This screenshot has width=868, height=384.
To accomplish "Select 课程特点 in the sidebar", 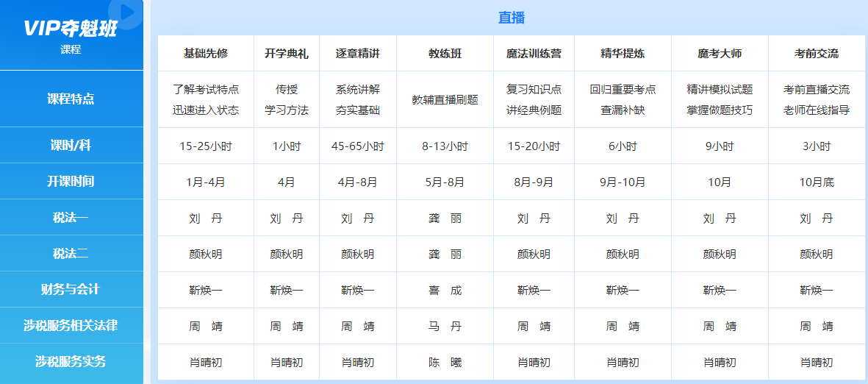I will click(x=71, y=99).
